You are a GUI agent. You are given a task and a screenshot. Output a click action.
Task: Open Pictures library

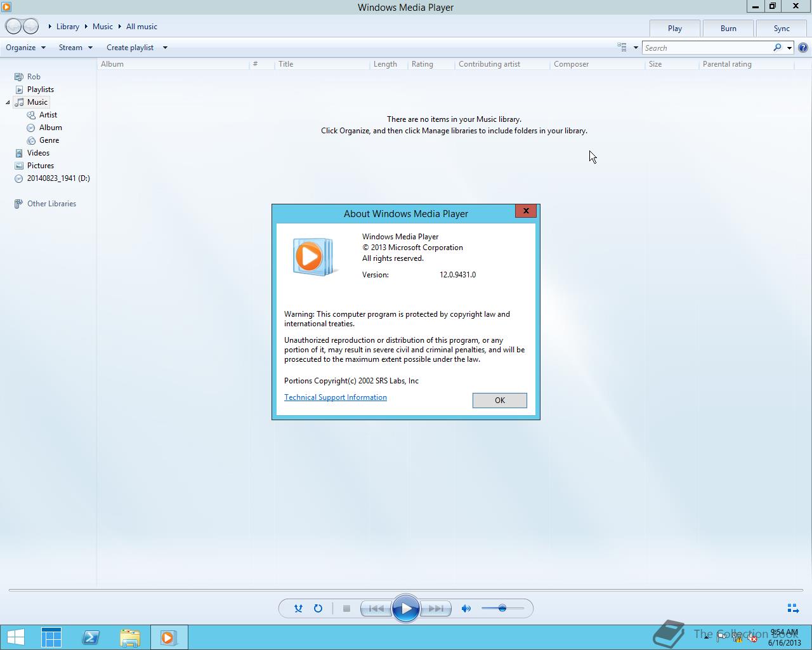pos(40,166)
